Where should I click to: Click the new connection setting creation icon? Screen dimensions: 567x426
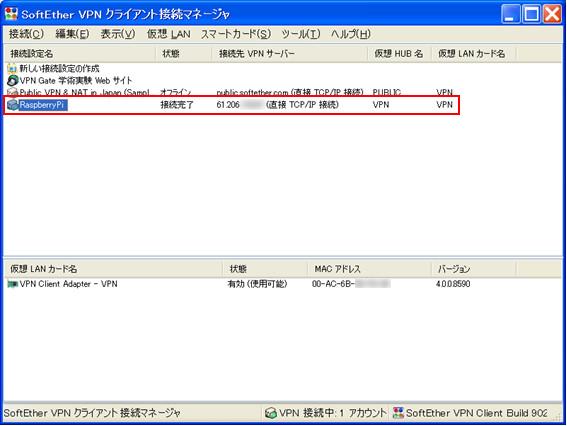click(12, 68)
